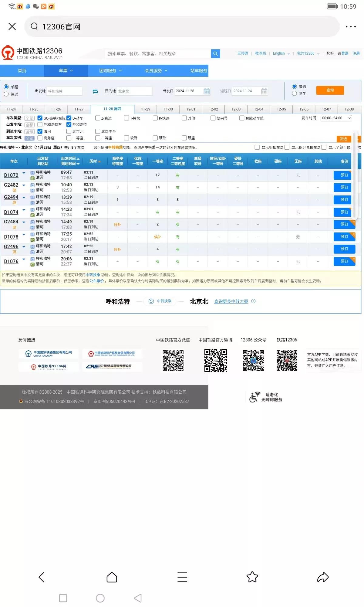Image resolution: width=364 pixels, height=607 pixels.
Task: Click the blue search magnifier icon
Action: [x=215, y=54]
